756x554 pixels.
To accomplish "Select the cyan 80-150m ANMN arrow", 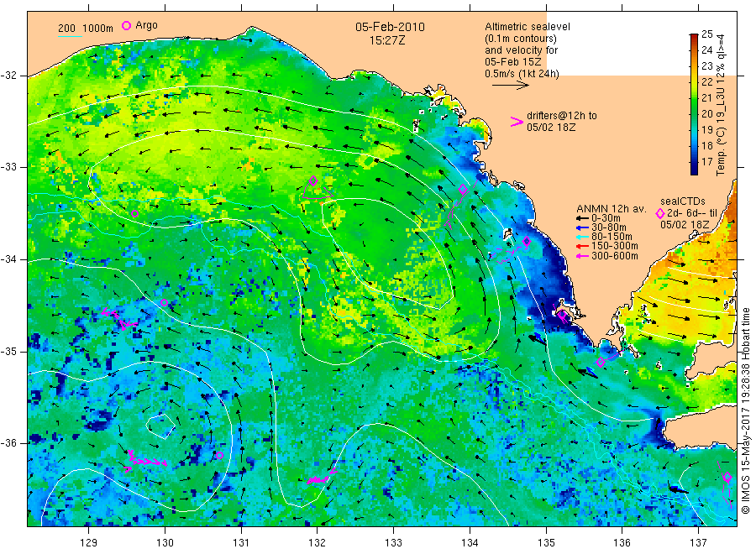I will (583, 237).
